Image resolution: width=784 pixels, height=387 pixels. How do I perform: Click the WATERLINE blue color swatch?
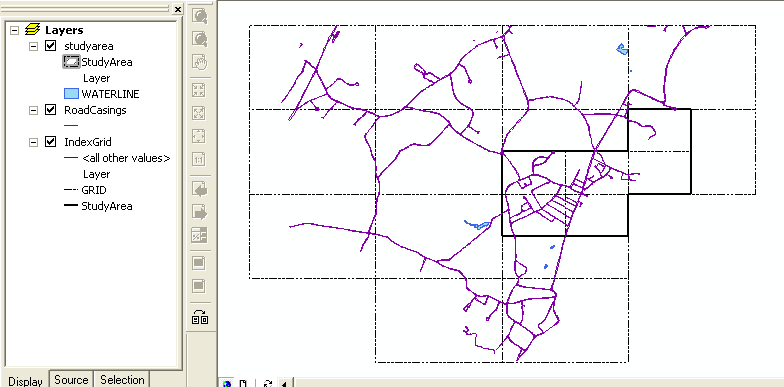[72, 94]
